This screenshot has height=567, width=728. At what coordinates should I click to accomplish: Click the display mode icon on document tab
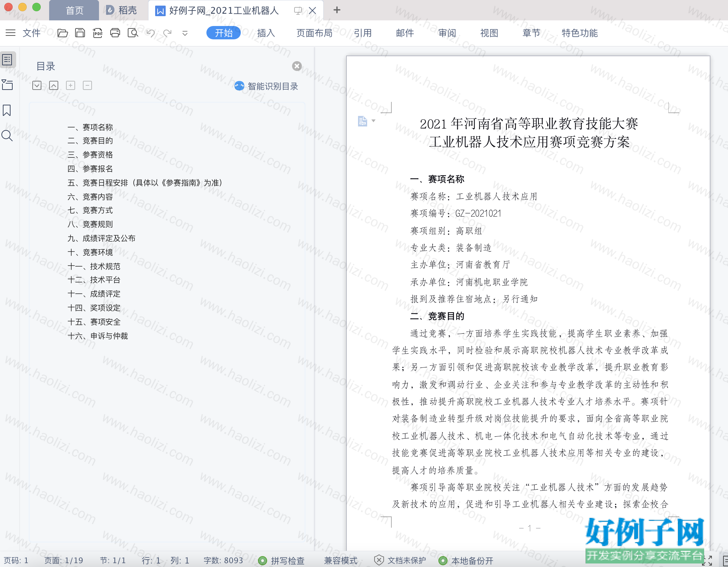(298, 11)
